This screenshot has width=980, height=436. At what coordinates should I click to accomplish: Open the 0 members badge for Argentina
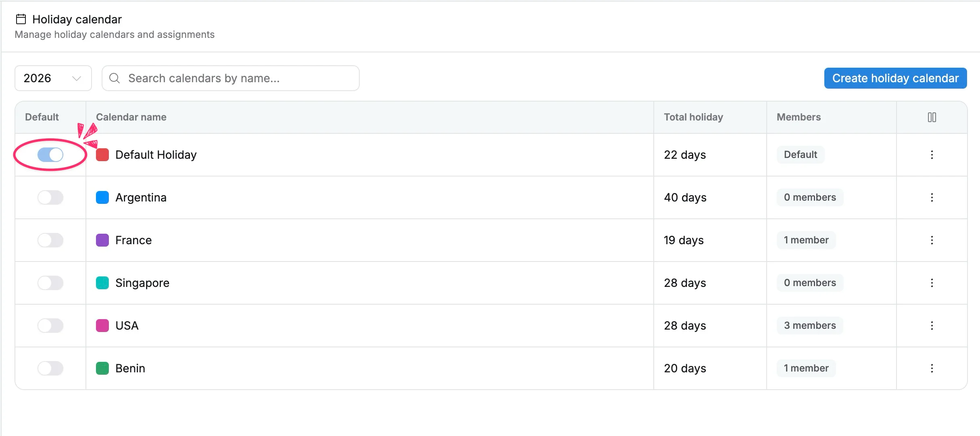click(x=810, y=197)
